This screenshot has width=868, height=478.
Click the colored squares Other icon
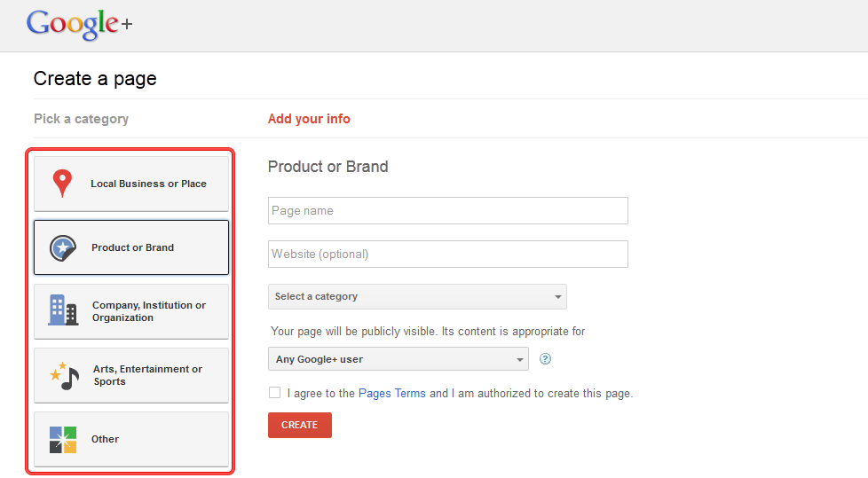[63, 439]
